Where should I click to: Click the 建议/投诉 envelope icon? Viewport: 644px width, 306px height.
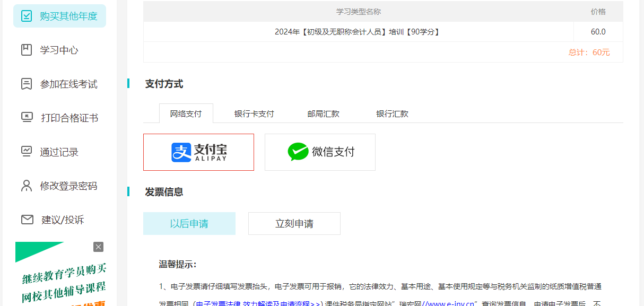pos(27,220)
